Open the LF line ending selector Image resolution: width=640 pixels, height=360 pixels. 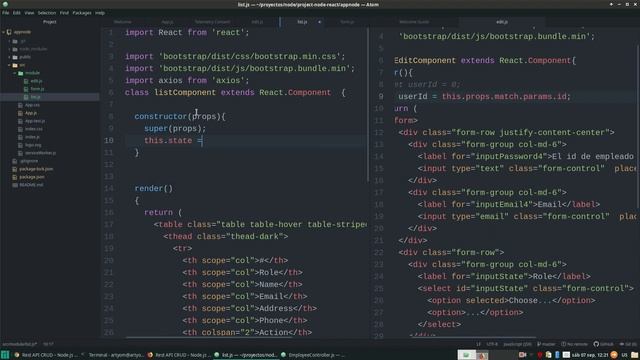point(478,344)
